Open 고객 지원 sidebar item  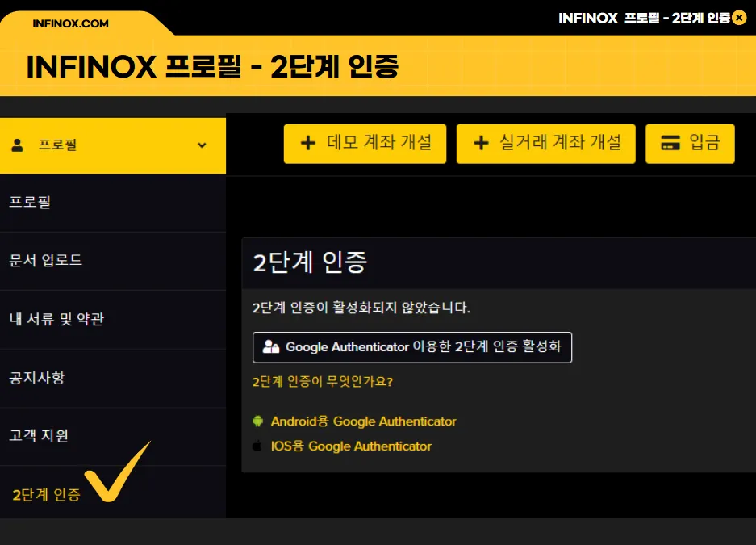(113, 437)
